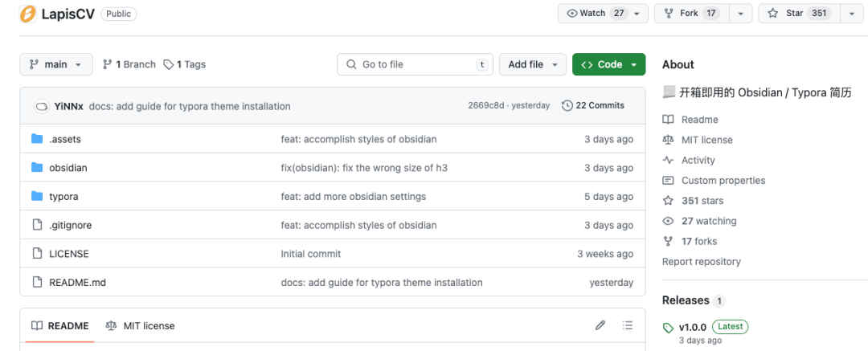Open the Fork options dropdown arrow
The width and height of the screenshot is (868, 351).
[x=741, y=14]
